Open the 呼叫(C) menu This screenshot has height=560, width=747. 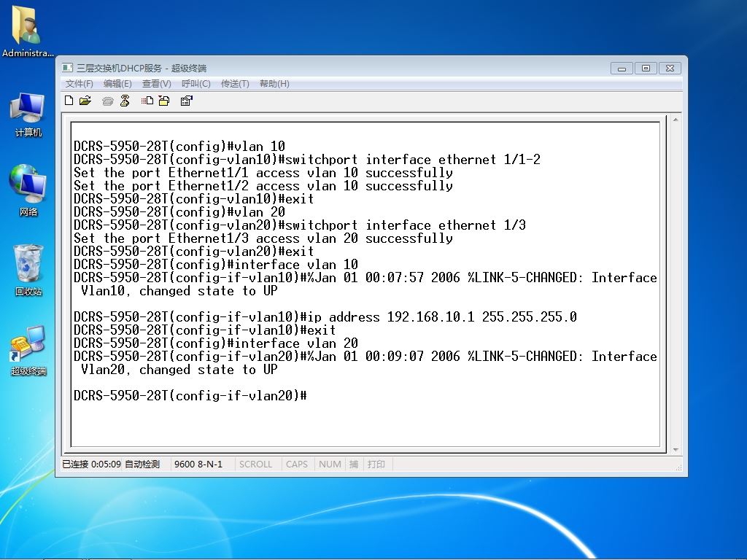click(196, 84)
